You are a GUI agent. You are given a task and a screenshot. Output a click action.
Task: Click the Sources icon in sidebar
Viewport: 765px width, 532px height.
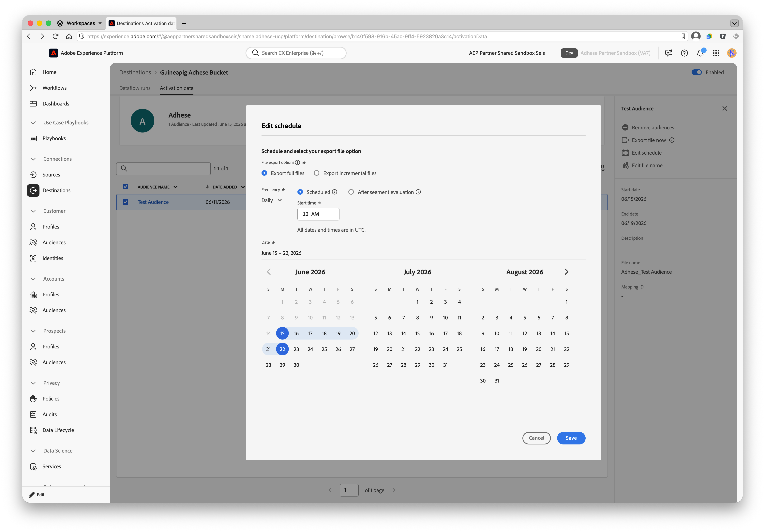(33, 175)
